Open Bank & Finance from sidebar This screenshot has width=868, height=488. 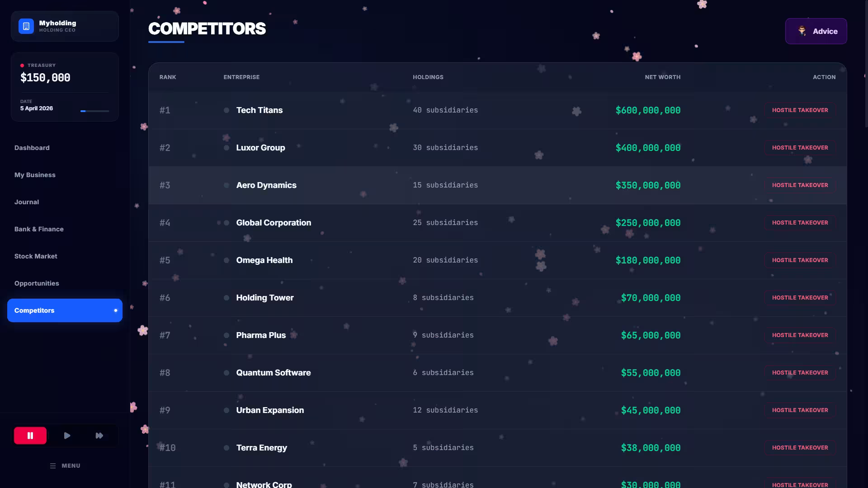tap(39, 229)
